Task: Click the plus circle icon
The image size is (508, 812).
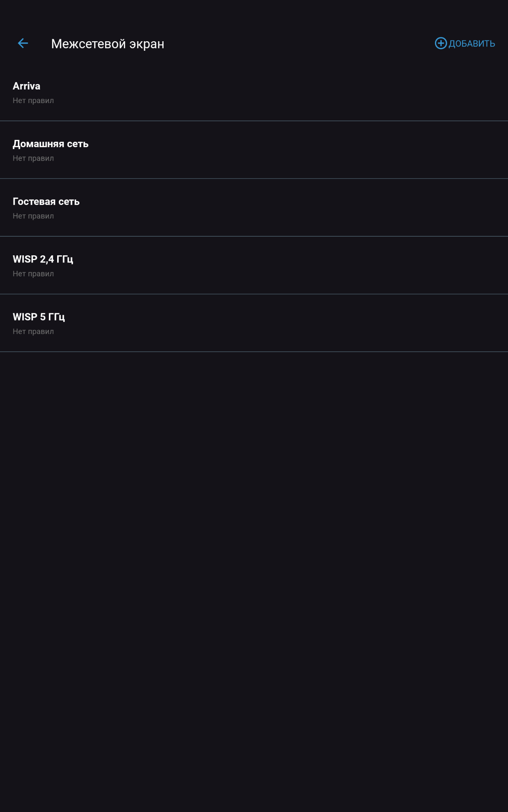Action: [x=441, y=43]
